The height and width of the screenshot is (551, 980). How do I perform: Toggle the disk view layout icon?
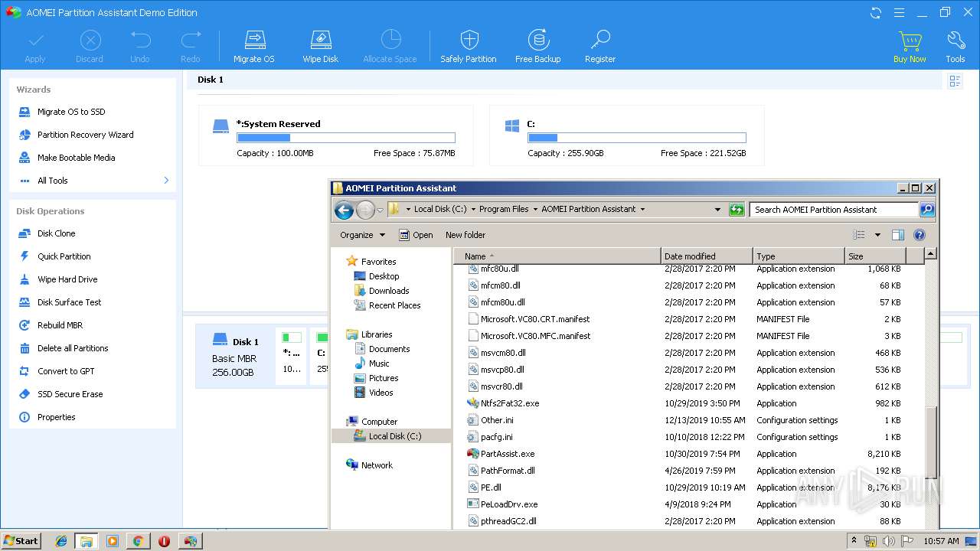pyautogui.click(x=955, y=80)
